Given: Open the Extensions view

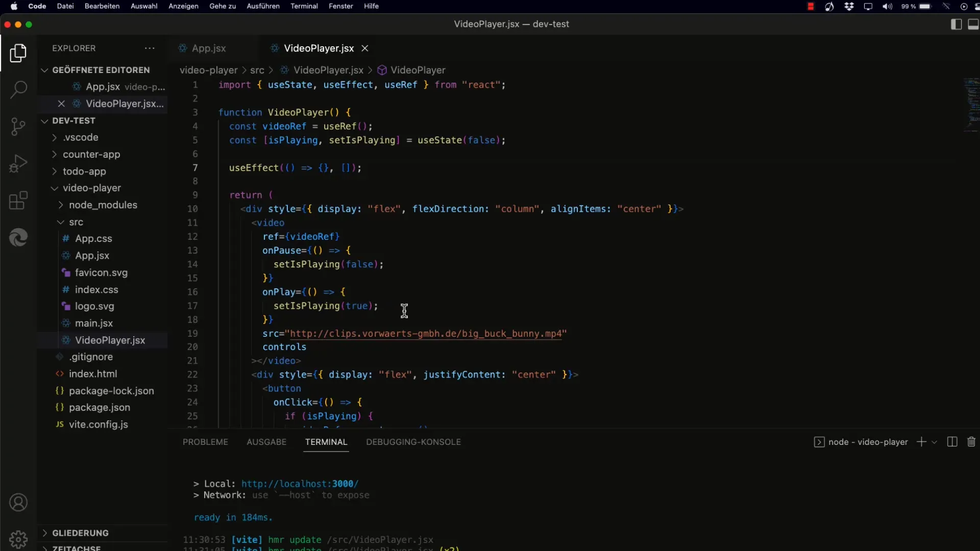Looking at the screenshot, I should 18,201.
